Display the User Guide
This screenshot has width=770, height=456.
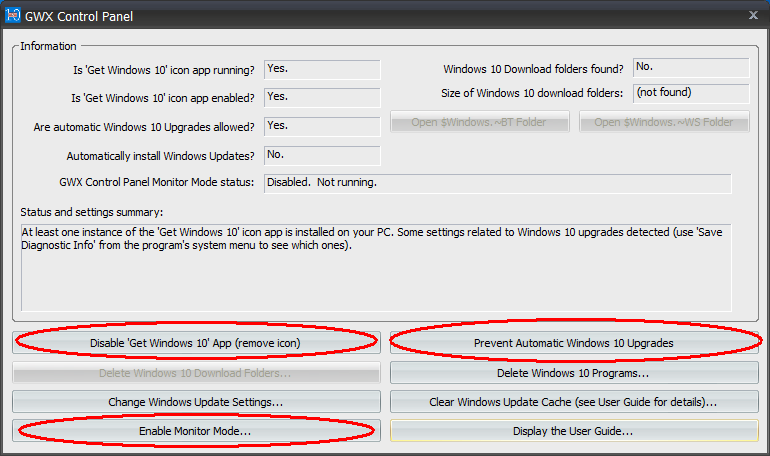click(x=573, y=431)
